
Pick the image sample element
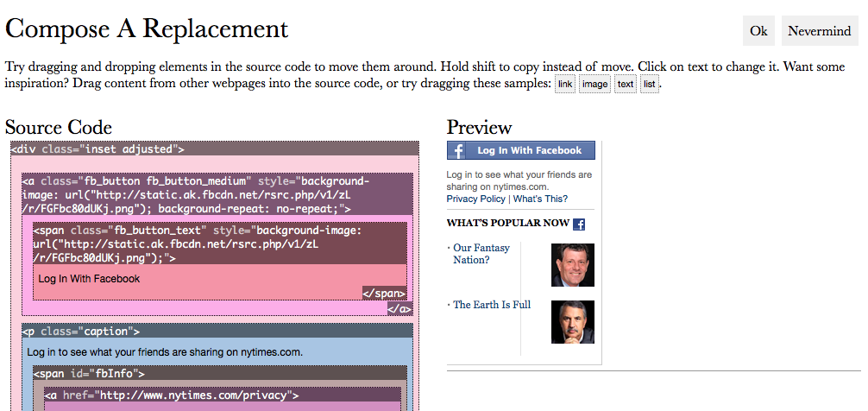point(595,85)
